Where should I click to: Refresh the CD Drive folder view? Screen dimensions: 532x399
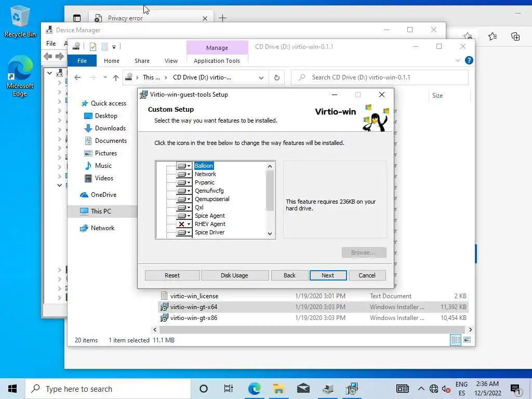click(277, 78)
